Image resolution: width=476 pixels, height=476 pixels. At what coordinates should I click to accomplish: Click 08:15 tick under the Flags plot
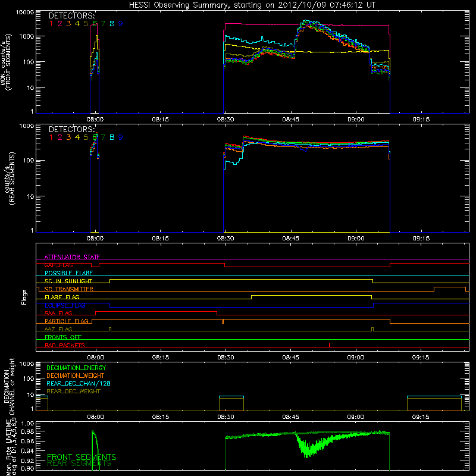coord(160,358)
